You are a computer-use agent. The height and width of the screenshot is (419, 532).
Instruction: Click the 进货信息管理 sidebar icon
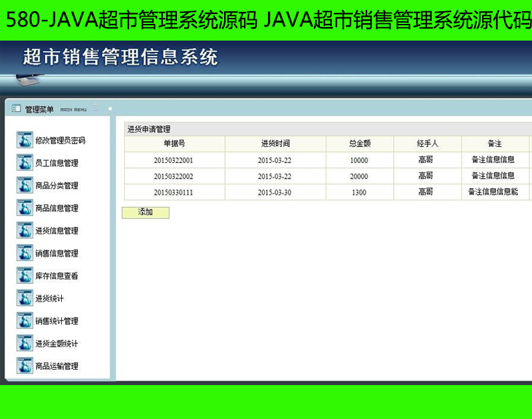coord(25,231)
